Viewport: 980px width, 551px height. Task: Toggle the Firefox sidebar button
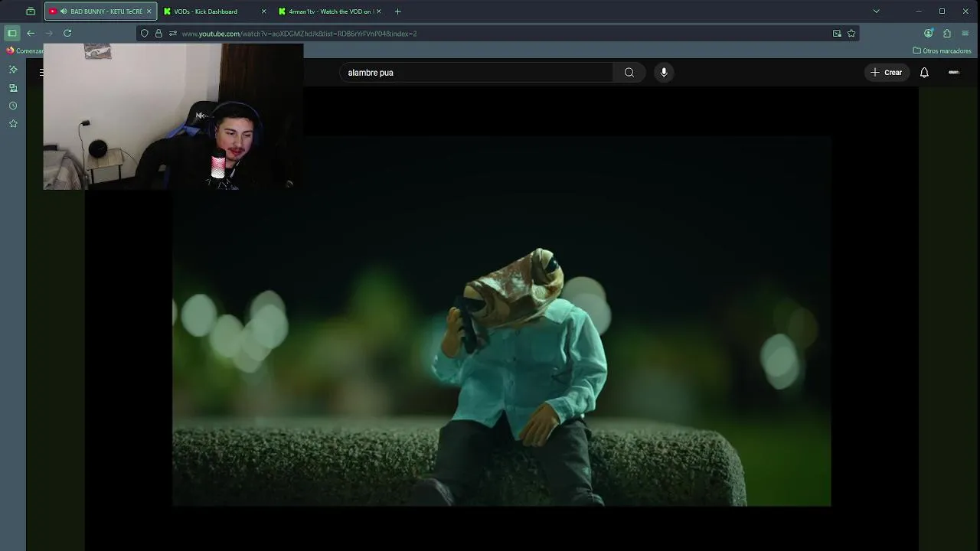coord(12,33)
